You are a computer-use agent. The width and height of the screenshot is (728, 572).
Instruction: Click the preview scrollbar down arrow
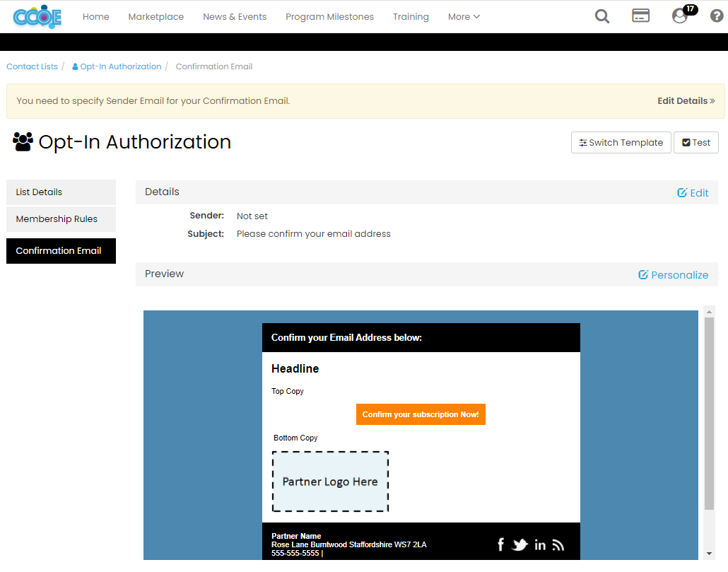(709, 551)
